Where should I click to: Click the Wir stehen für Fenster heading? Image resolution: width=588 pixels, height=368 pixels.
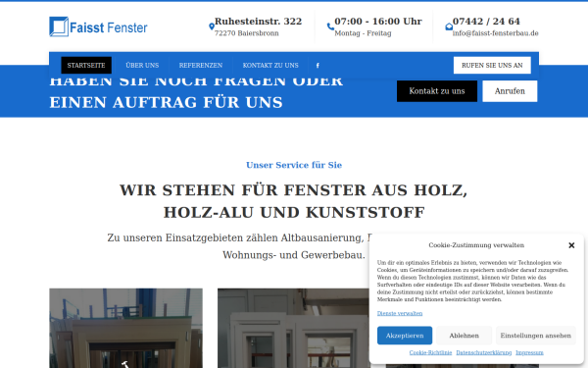point(294,201)
